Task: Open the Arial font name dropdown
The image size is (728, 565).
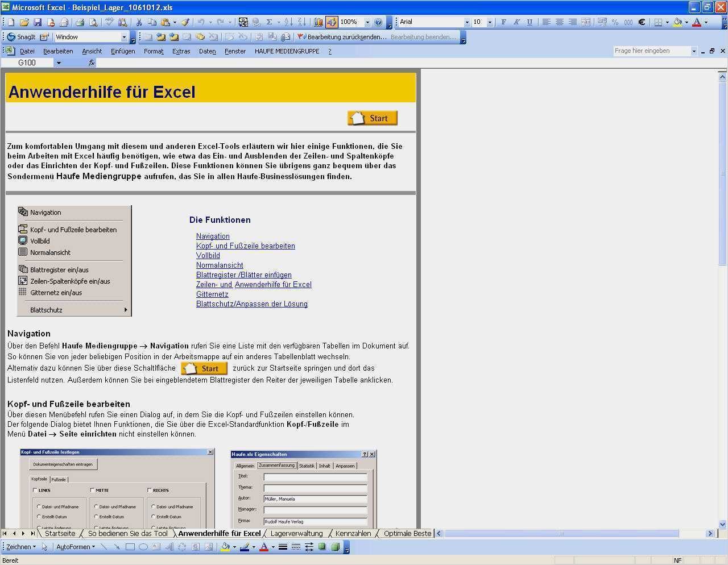Action: click(467, 22)
